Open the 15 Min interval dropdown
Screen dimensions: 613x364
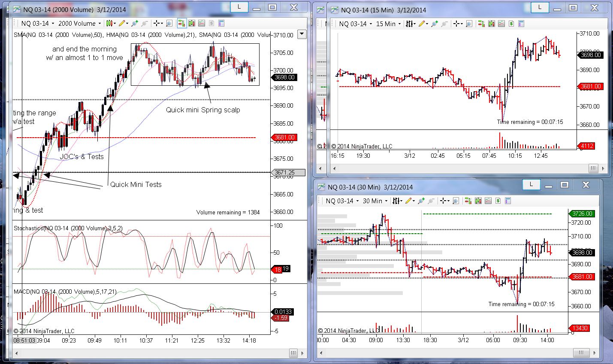[388, 24]
